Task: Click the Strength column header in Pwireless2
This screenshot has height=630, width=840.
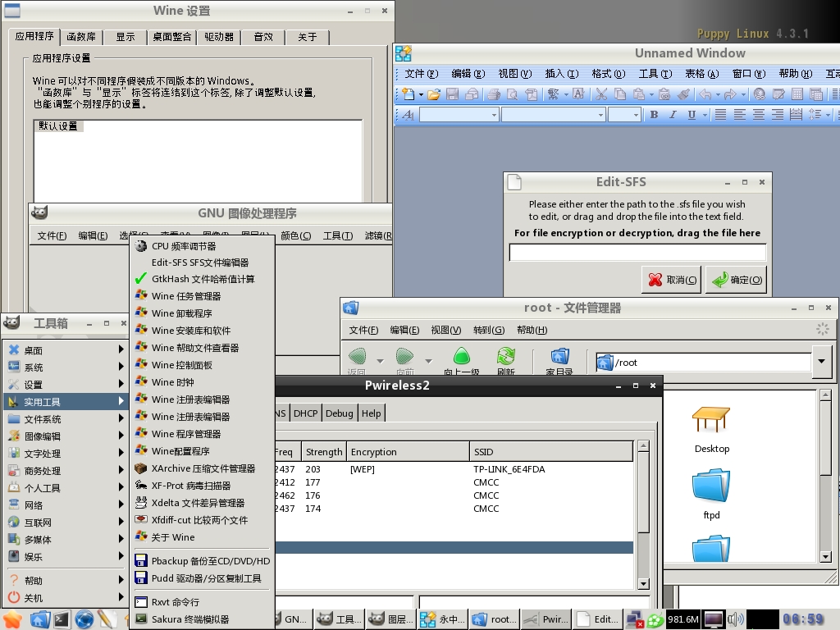Action: point(323,452)
